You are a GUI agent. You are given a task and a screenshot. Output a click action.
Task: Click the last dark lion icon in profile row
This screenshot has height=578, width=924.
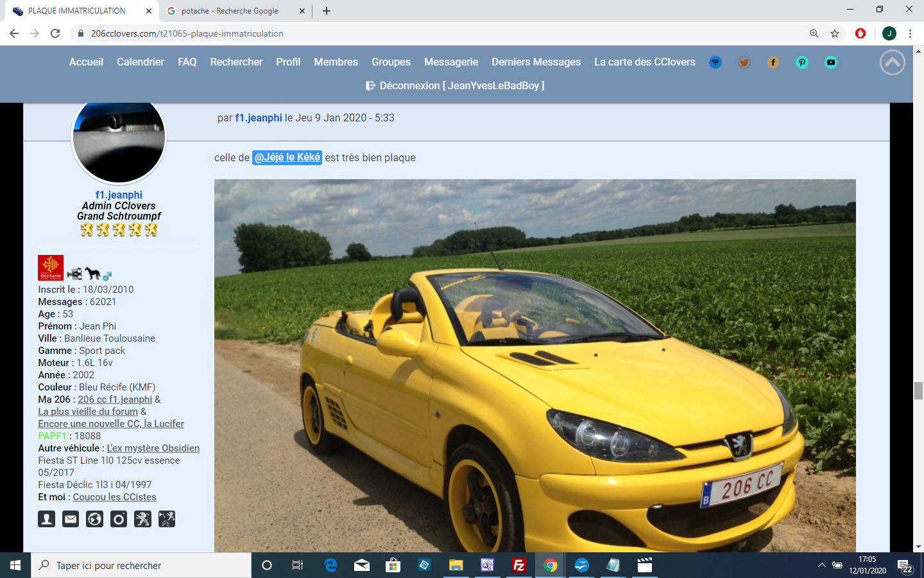point(167,519)
